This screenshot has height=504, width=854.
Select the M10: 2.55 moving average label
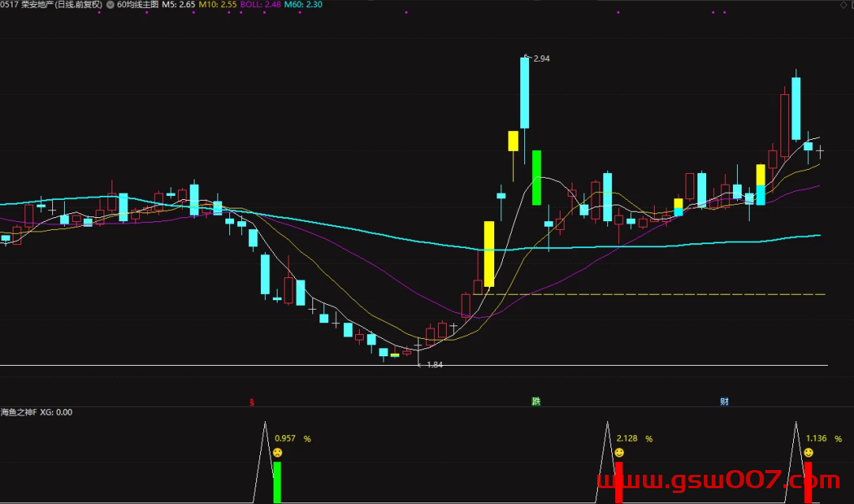point(217,5)
